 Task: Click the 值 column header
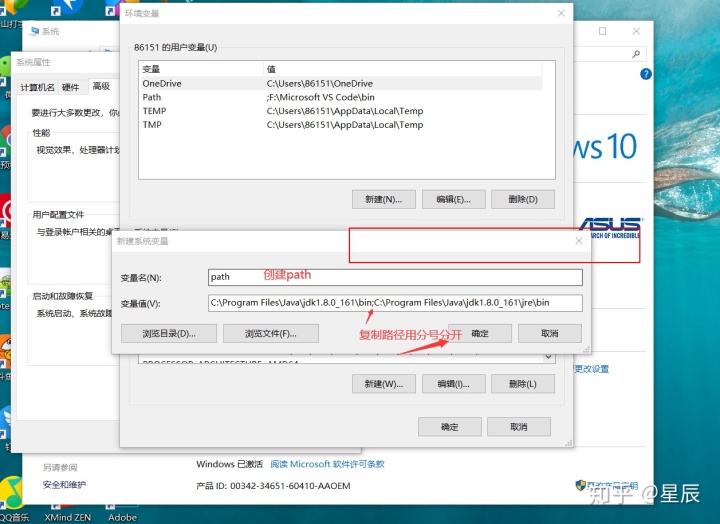(x=403, y=69)
